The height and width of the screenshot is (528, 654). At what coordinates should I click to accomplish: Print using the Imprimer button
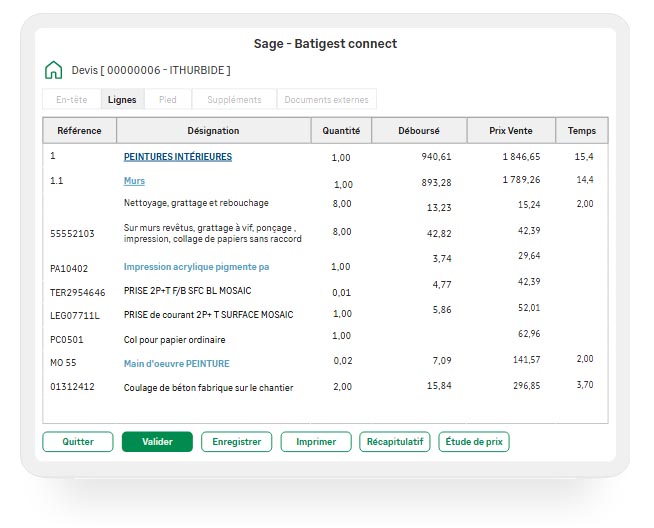(x=316, y=442)
